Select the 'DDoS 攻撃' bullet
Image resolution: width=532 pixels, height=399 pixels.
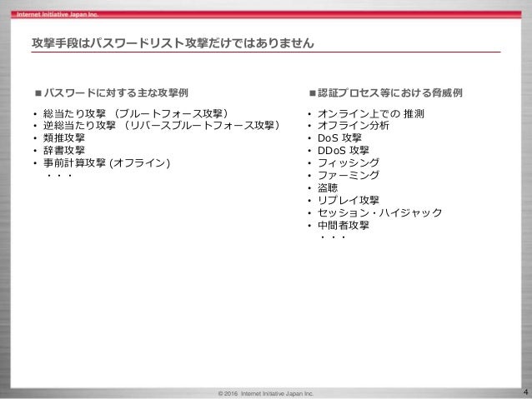coord(344,150)
